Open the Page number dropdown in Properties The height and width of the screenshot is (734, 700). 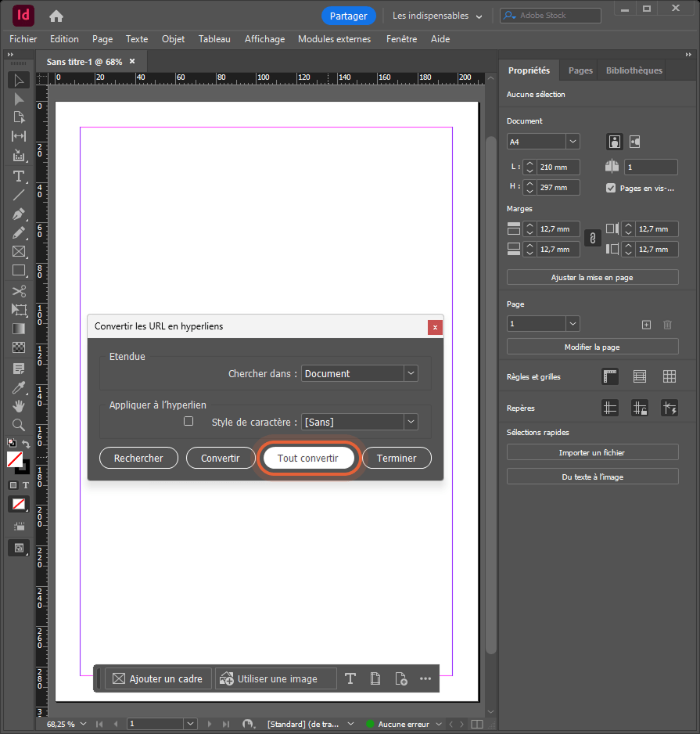click(573, 323)
